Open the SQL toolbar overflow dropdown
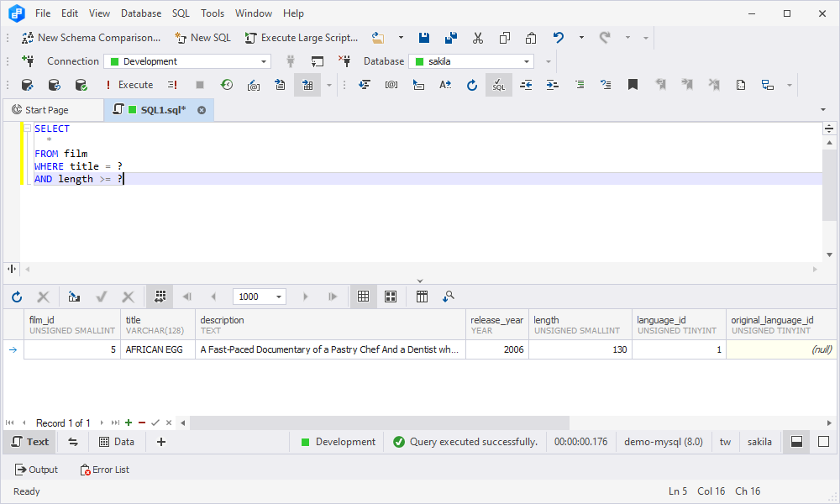This screenshot has width=840, height=504. 789,85
